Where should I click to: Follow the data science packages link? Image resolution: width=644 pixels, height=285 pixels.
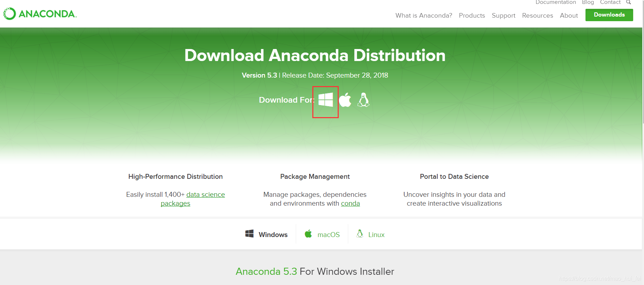[x=205, y=194]
